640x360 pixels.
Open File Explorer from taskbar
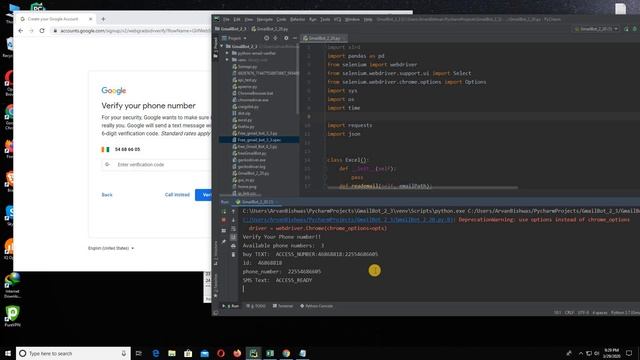pos(172,353)
